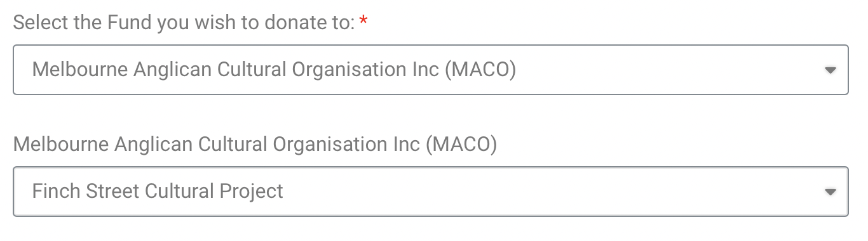This screenshot has height=241, width=868.
Task: Click the selected fund text in the top combo box
Action: 274,69
